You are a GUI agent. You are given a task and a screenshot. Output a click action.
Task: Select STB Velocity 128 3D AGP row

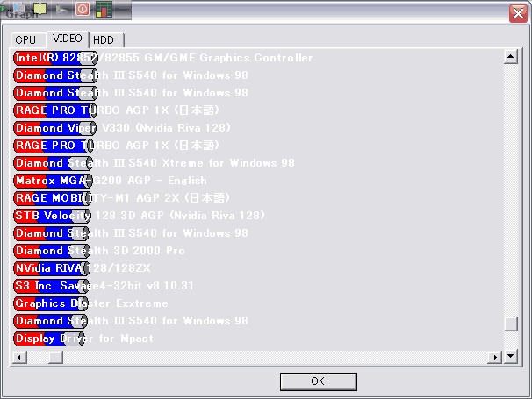click(139, 216)
